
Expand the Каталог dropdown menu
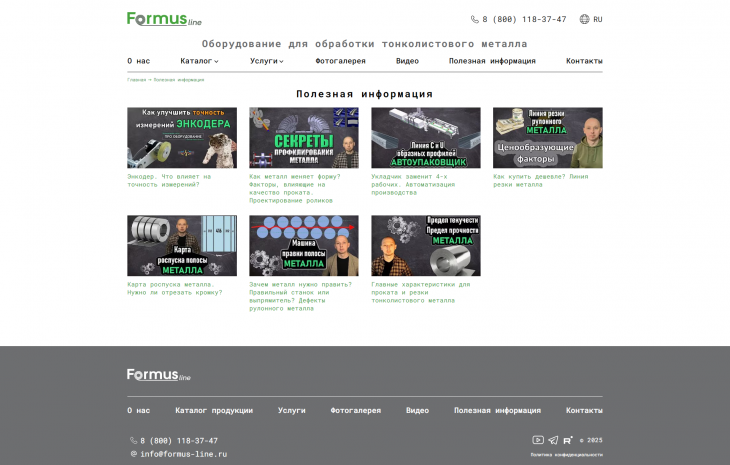[199, 61]
